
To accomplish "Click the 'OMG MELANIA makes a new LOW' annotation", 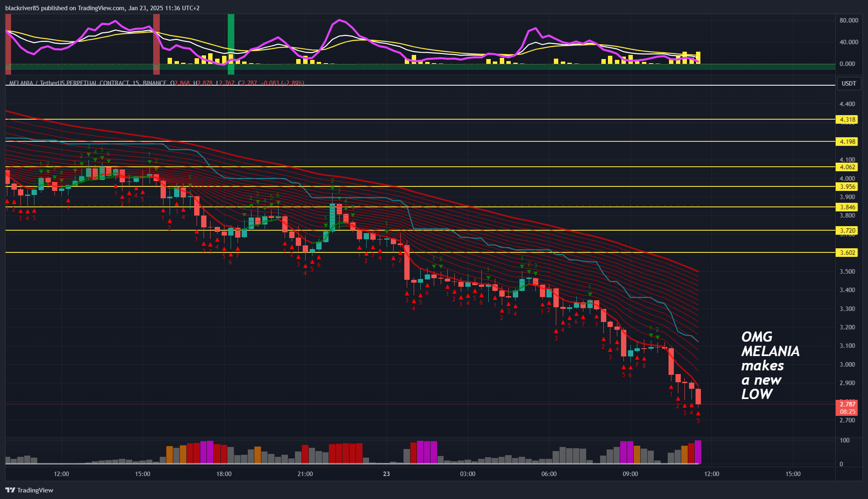I will pos(770,365).
